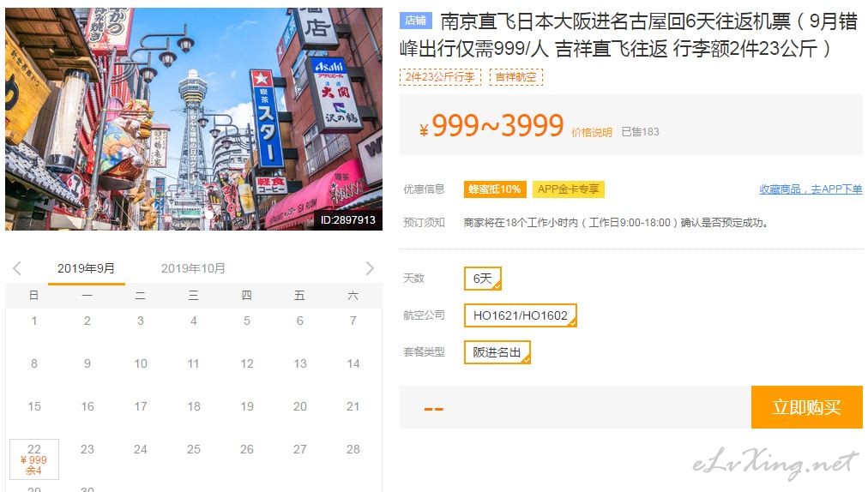Click the 店铺 store tag
This screenshot has width=868, height=492.
point(416,21)
